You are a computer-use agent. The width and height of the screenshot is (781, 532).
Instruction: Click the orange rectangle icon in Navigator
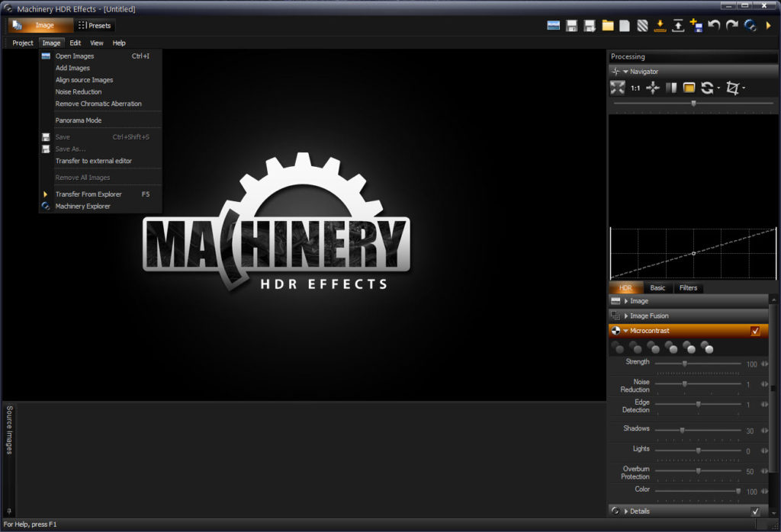(689, 88)
